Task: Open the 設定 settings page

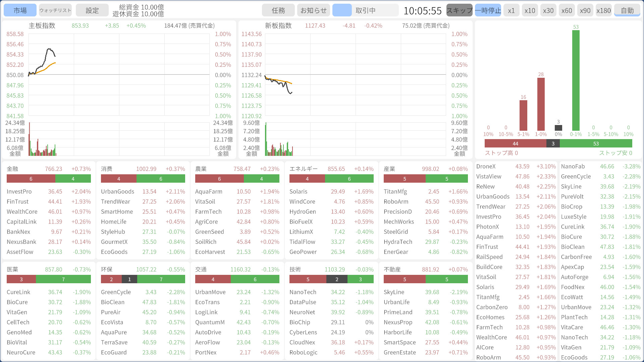Action: coord(92,10)
